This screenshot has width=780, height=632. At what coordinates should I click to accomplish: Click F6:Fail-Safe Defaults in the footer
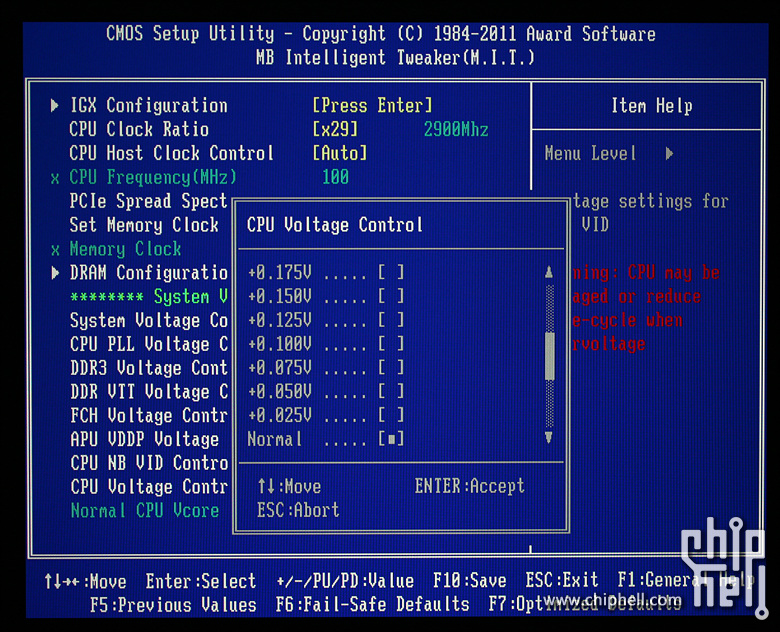[x=373, y=605]
